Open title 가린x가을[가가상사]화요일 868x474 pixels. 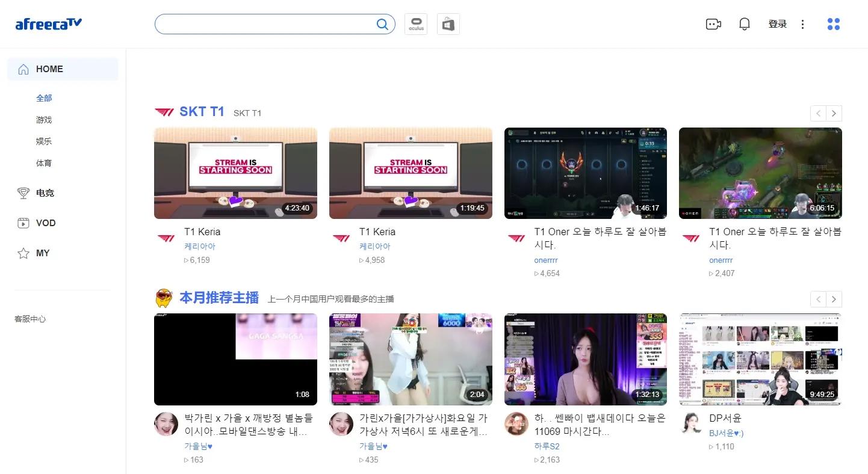[424, 425]
